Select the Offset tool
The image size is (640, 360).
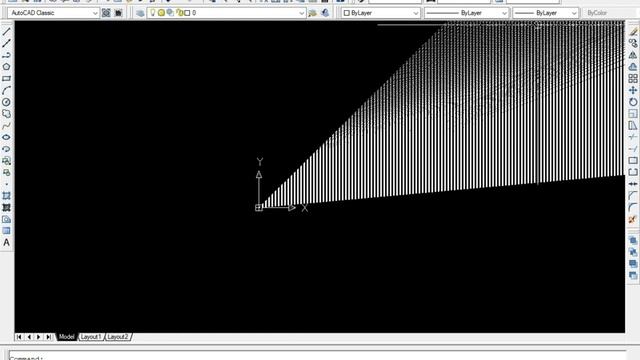click(633, 67)
